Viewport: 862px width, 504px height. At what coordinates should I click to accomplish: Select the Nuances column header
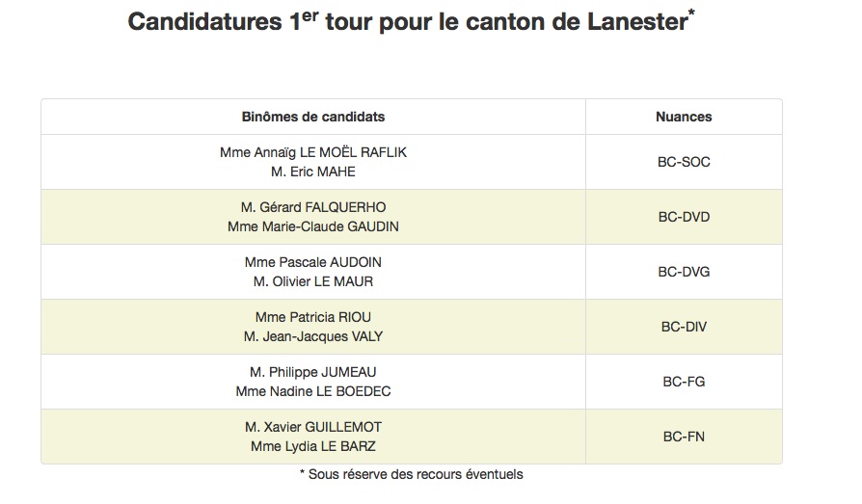684,117
